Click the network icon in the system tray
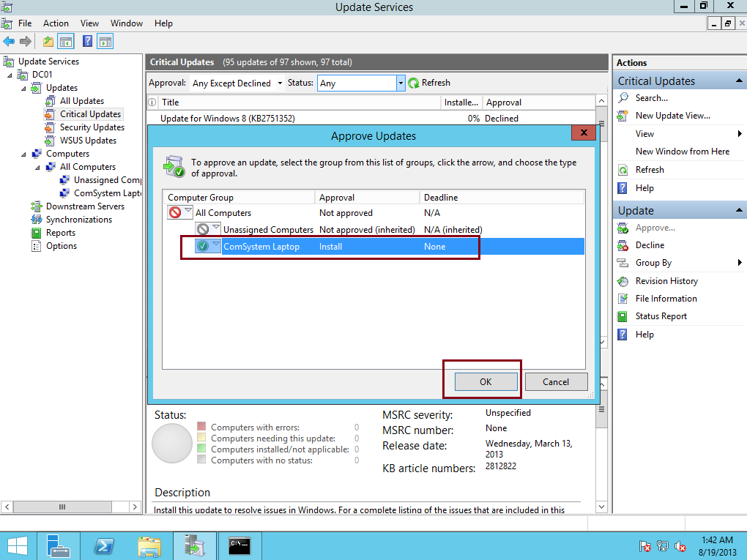This screenshot has height=560, width=747. pyautogui.click(x=662, y=545)
